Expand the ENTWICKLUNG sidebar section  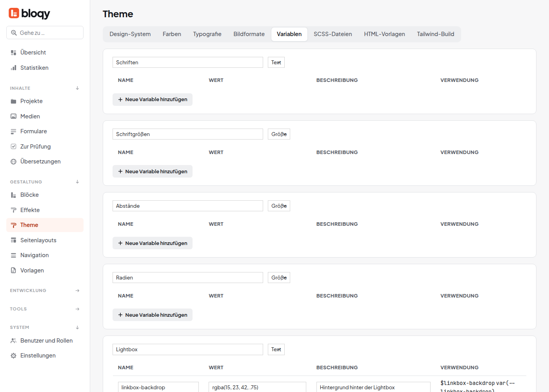click(77, 290)
